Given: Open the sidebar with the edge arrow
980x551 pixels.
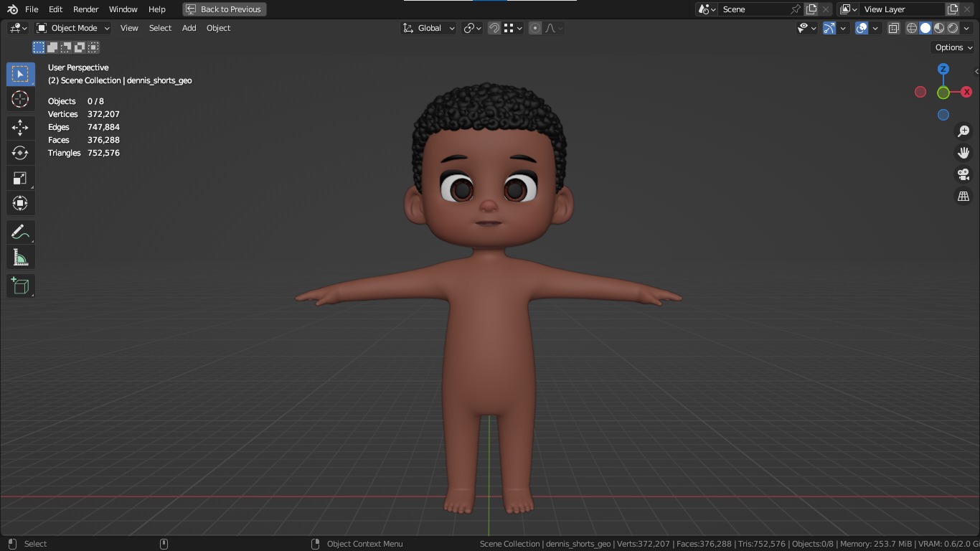Looking at the screenshot, I should point(976,72).
